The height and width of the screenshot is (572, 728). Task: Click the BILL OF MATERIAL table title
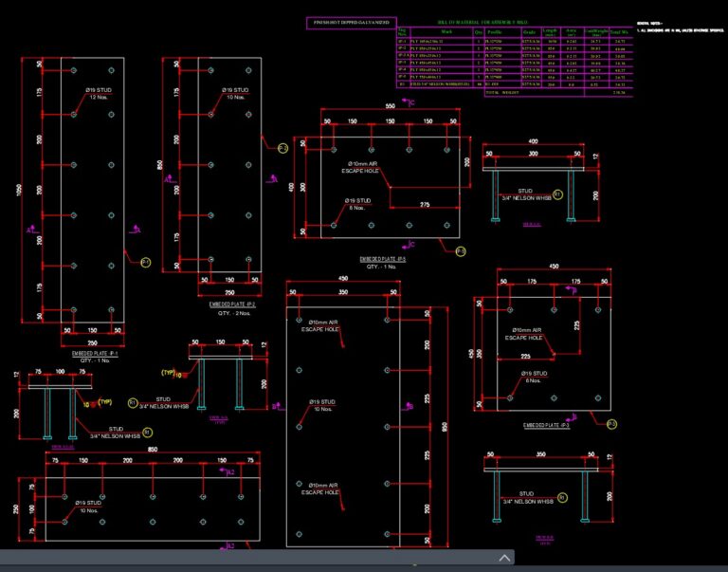click(482, 23)
